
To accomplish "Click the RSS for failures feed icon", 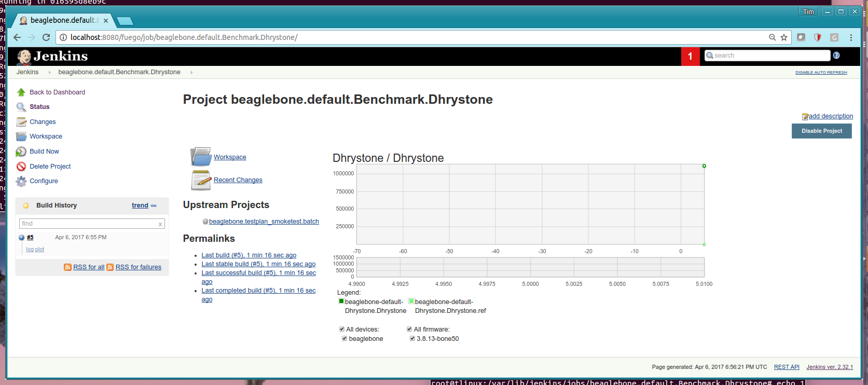I will click(x=110, y=267).
